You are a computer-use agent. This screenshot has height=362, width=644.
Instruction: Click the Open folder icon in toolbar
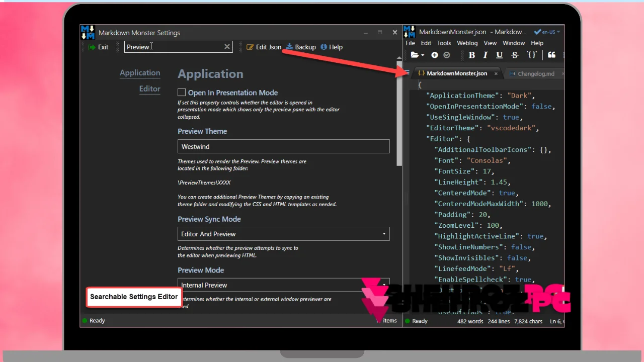tap(415, 55)
